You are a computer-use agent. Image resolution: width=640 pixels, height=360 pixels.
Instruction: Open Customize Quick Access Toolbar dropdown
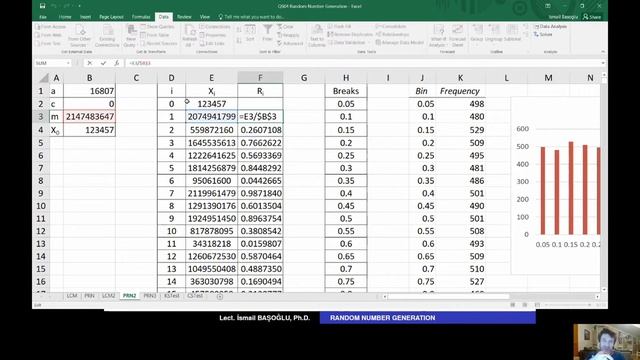pos(79,6)
